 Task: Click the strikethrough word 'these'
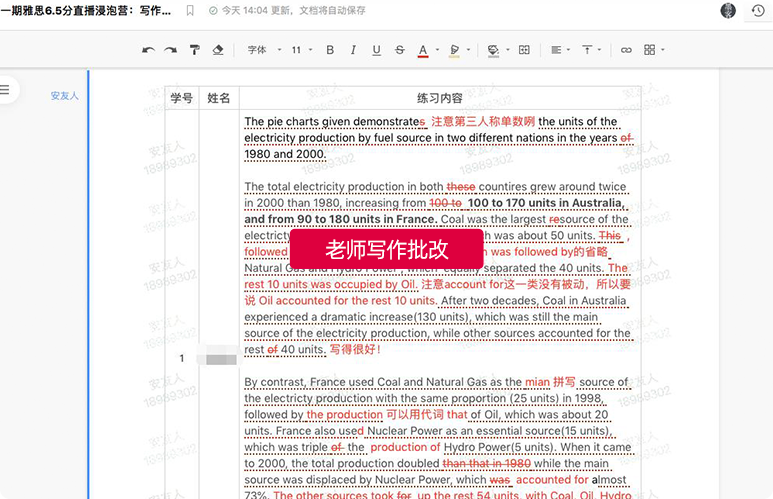(461, 186)
